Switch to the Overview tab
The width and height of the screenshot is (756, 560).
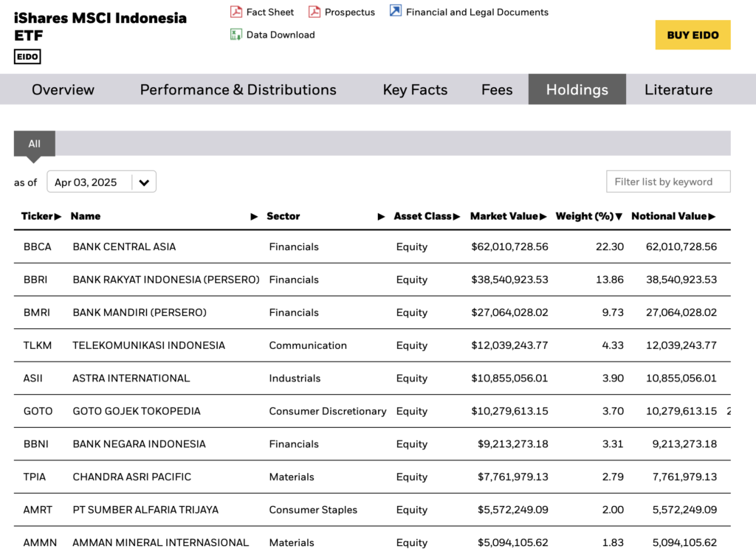63,89
